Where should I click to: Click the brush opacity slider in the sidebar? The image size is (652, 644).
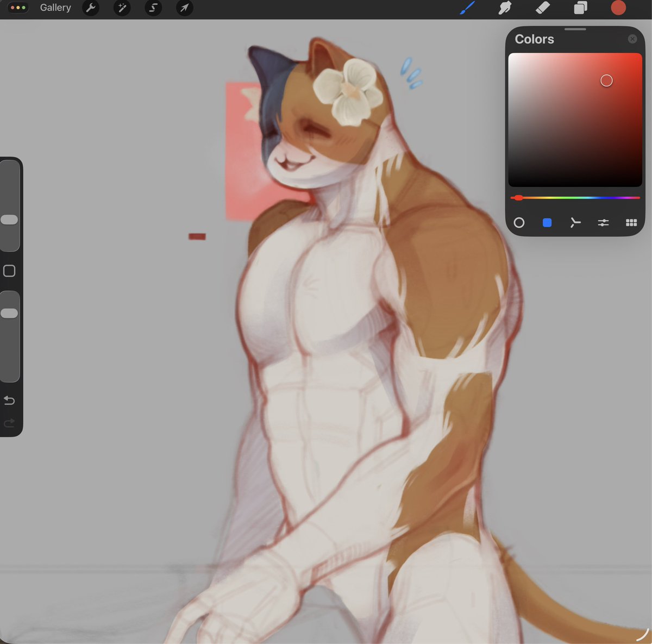click(9, 336)
